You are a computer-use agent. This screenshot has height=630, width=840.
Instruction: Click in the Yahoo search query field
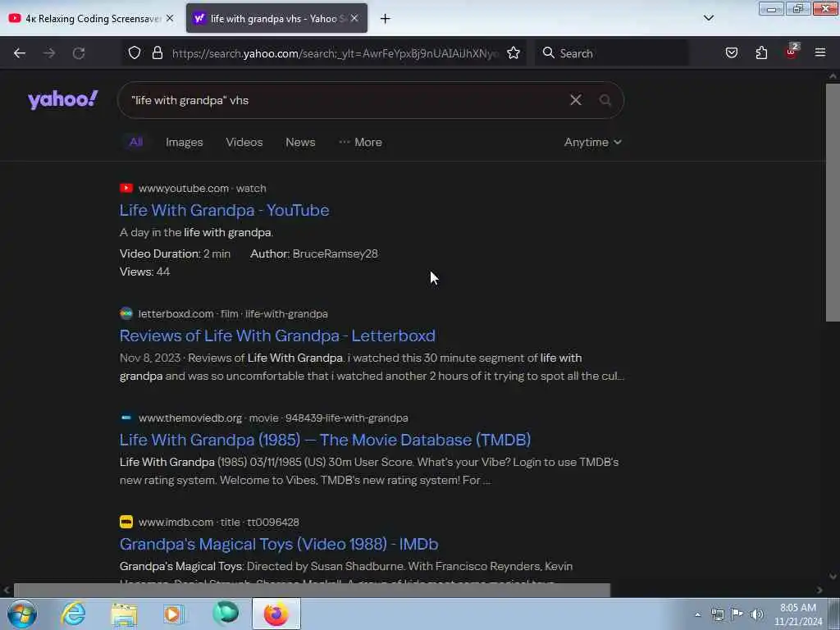[343, 100]
